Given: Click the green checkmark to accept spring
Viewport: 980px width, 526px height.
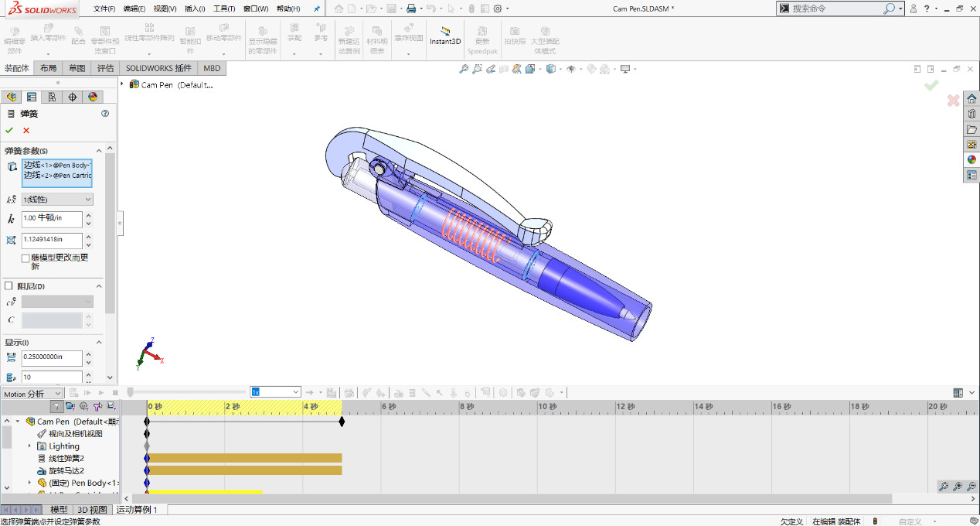Looking at the screenshot, I should click(x=9, y=130).
